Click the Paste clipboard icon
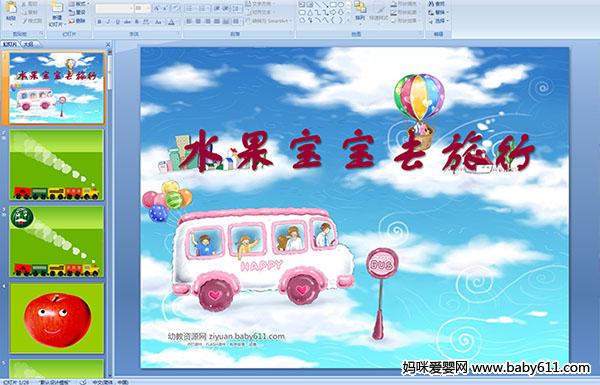 pyautogui.click(x=11, y=8)
